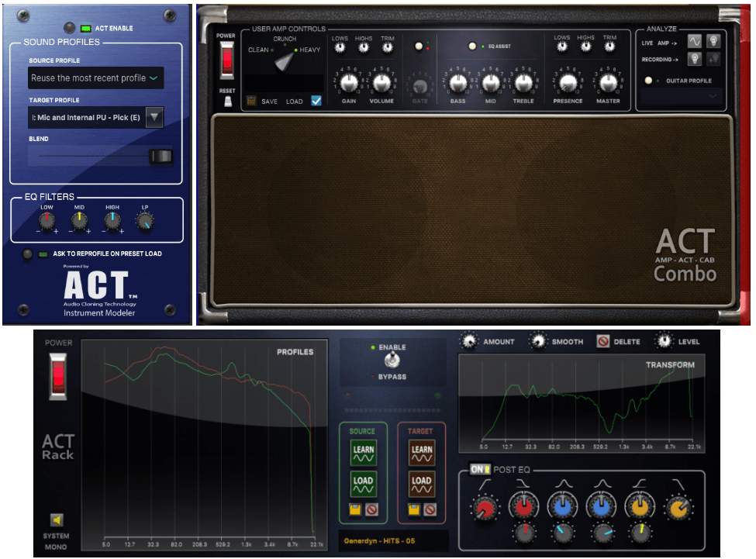Screen dimensions: 756x559
Task: Turn off the Post EQ ON switch
Action: (478, 470)
